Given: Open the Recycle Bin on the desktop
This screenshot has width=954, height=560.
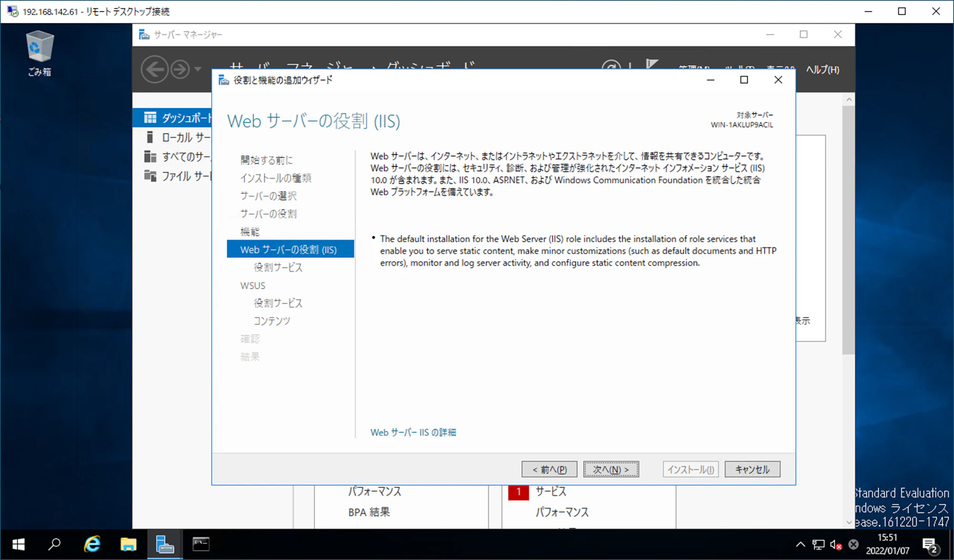Looking at the screenshot, I should (39, 53).
